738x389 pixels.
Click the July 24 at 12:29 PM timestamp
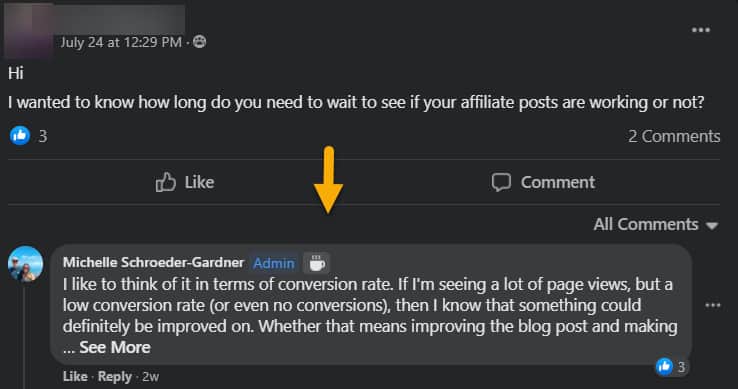pos(121,42)
